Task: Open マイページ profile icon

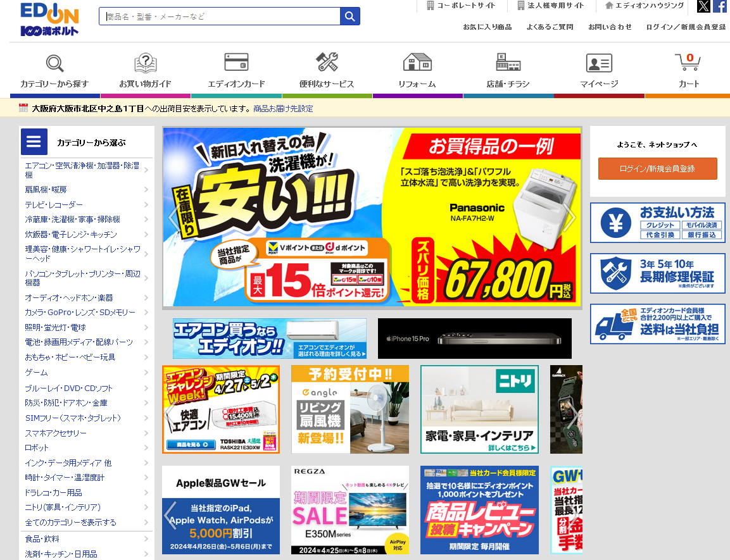Action: [x=599, y=63]
